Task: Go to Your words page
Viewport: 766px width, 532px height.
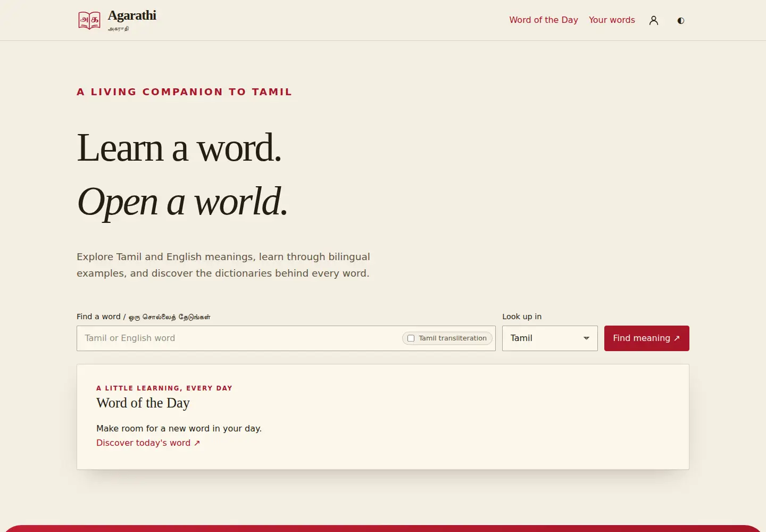Action: point(612,20)
